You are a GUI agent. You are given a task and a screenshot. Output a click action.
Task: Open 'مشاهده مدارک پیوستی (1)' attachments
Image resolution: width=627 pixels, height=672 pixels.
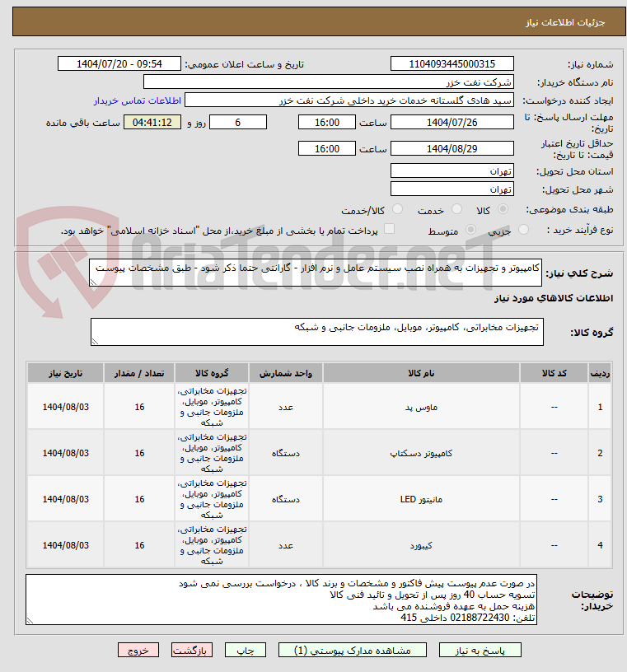(353, 650)
